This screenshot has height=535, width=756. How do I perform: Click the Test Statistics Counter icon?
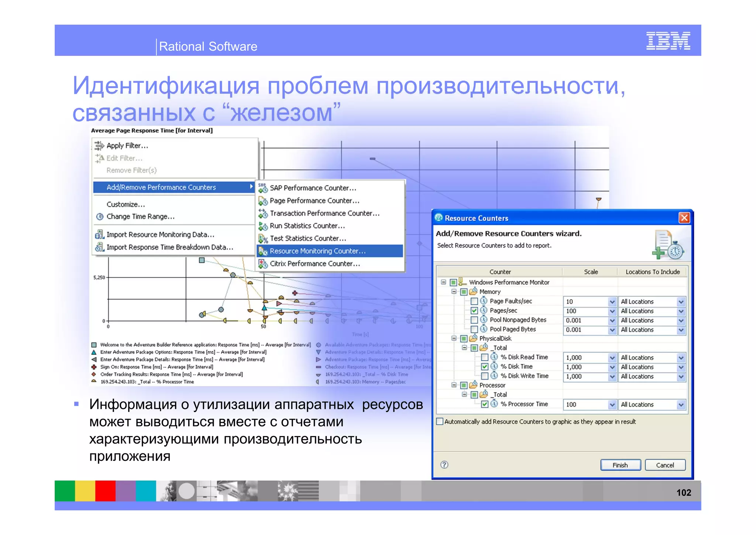point(263,238)
